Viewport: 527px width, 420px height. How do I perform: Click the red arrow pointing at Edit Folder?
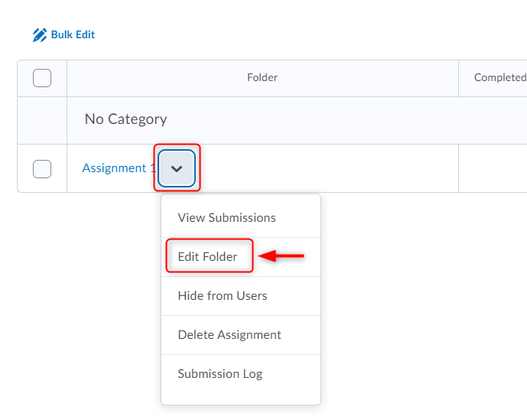pyautogui.click(x=282, y=257)
